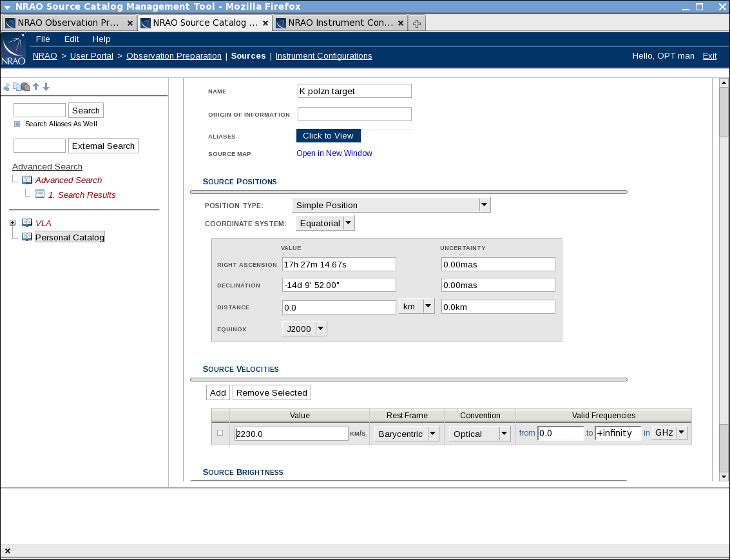Click the paste clipboard icon

[25, 87]
